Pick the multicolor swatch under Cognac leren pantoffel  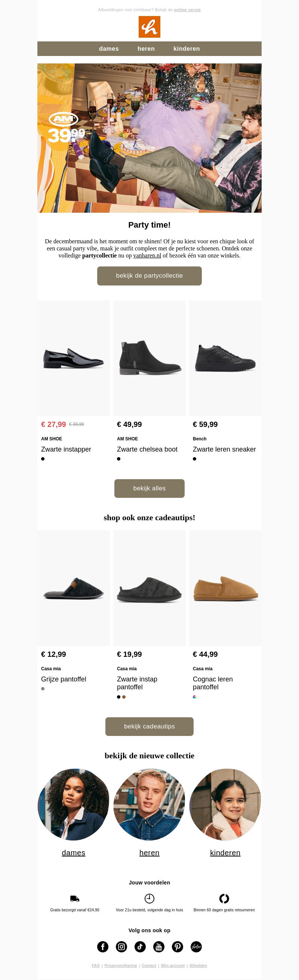click(x=195, y=697)
